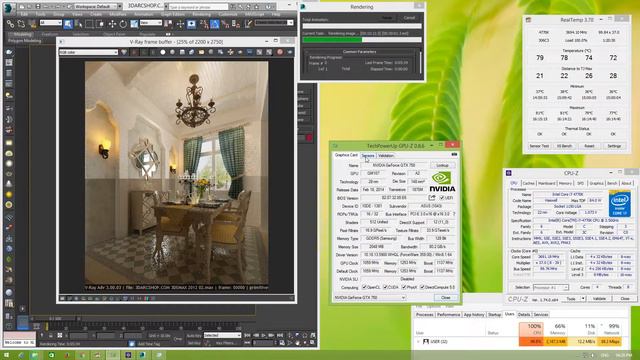Click the total animation progress bar
640x360 pixels.
coord(362,26)
